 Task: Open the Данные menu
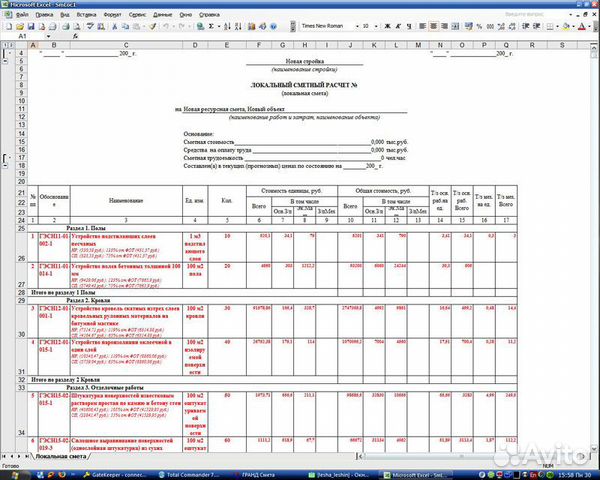[163, 15]
